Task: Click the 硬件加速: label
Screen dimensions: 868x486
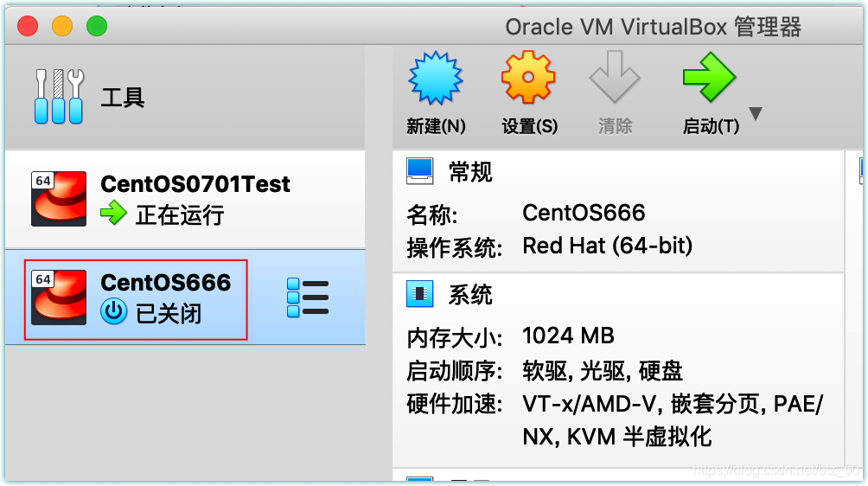Action: pos(455,404)
